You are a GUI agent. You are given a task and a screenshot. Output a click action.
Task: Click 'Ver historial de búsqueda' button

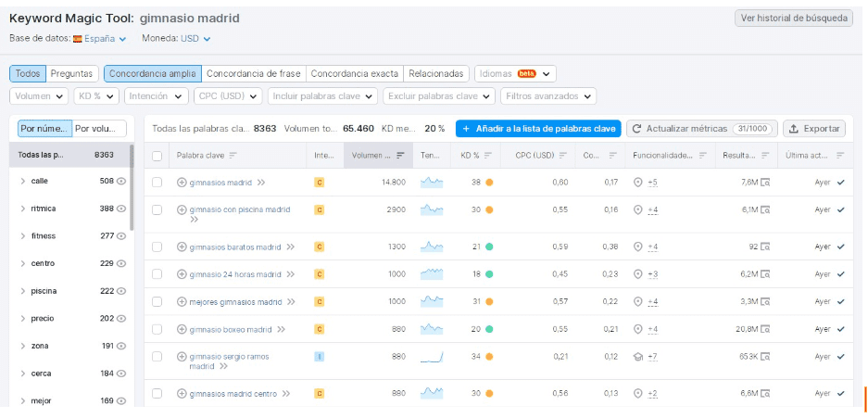[x=793, y=18]
